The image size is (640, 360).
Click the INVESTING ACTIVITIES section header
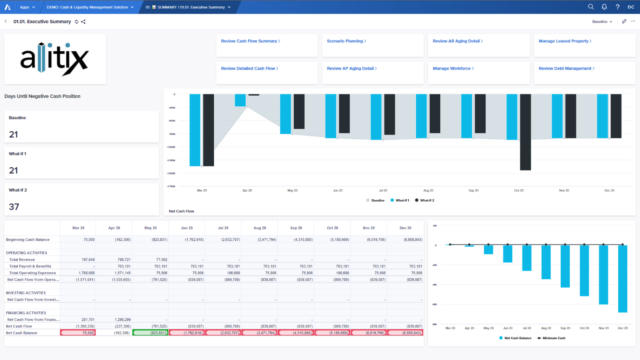(x=26, y=293)
